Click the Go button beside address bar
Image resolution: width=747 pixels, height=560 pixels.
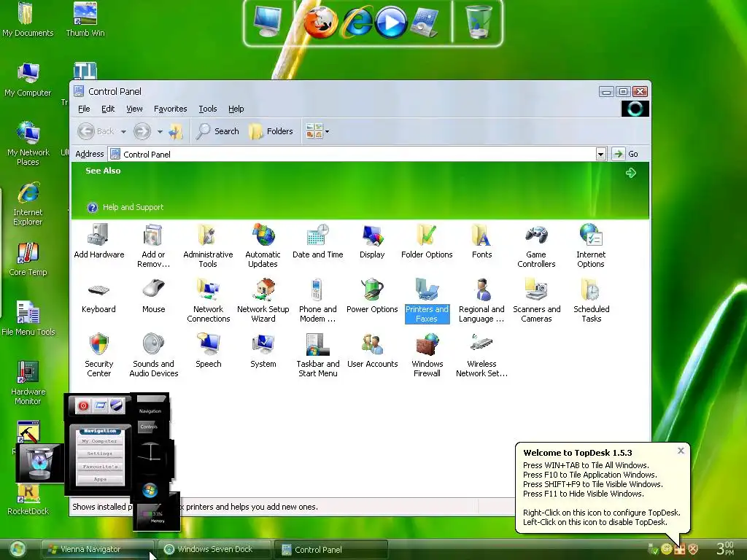click(x=625, y=154)
